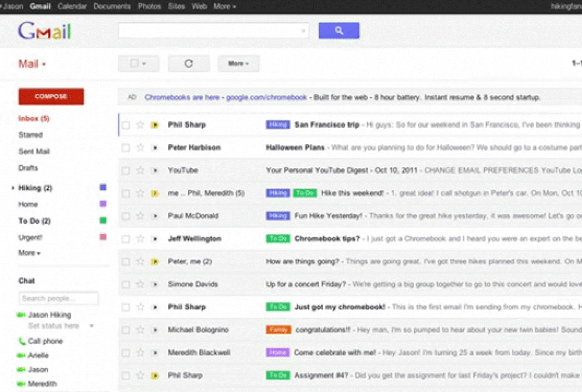Expand More labels in sidebar
The image size is (582, 392).
(30, 253)
